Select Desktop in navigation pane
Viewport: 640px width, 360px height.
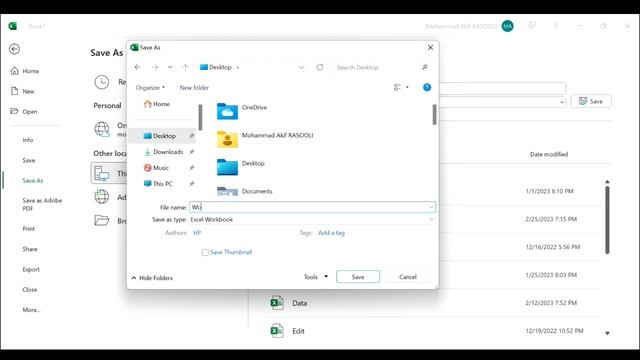click(x=162, y=136)
